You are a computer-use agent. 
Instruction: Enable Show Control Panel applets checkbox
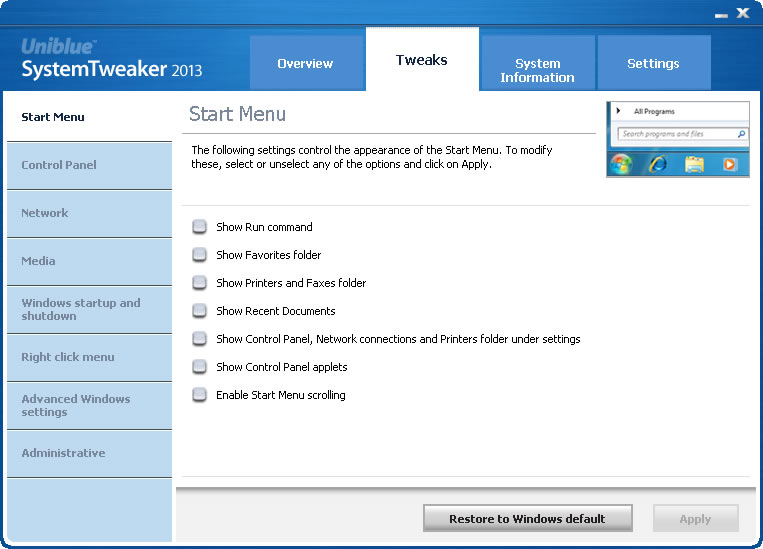tap(199, 366)
